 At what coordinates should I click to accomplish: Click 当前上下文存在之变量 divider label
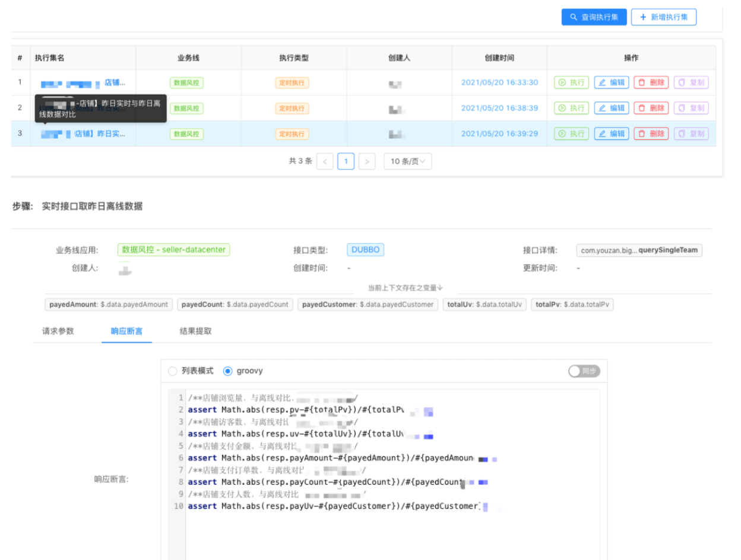tap(406, 288)
